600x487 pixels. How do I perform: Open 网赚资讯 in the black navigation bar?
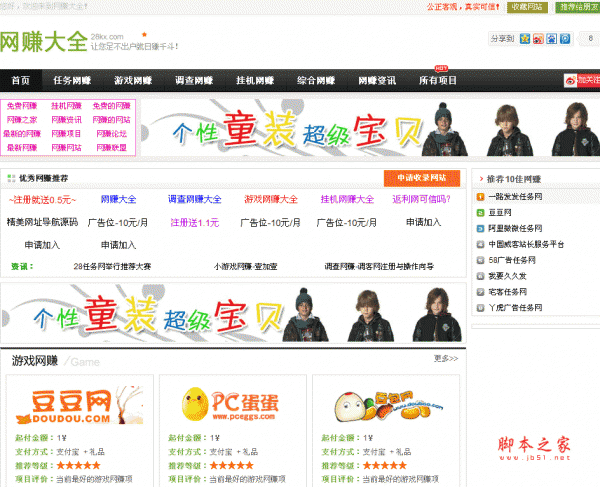377,80
